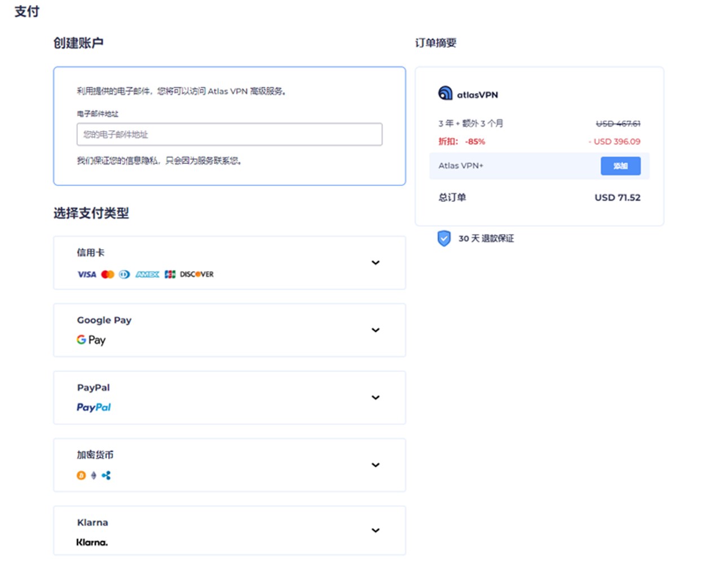
Task: Click the Discover card logo
Action: [197, 275]
